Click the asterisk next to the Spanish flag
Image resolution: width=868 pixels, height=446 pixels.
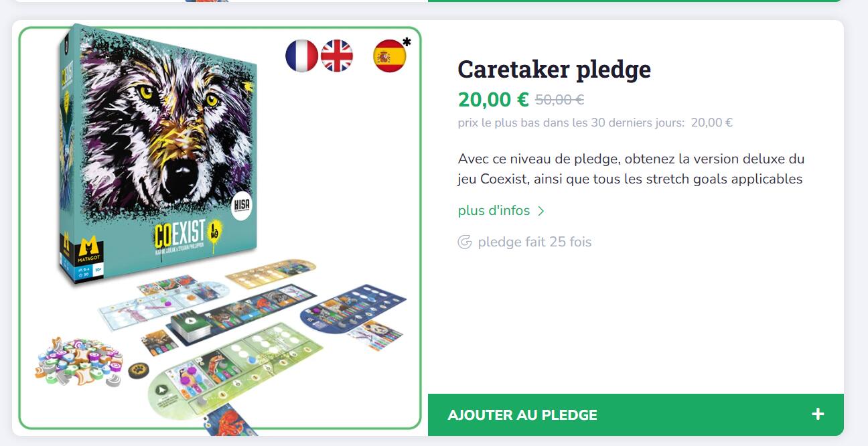(407, 42)
